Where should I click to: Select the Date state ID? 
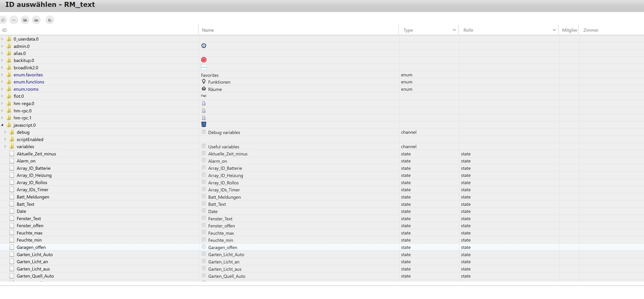pyautogui.click(x=21, y=211)
